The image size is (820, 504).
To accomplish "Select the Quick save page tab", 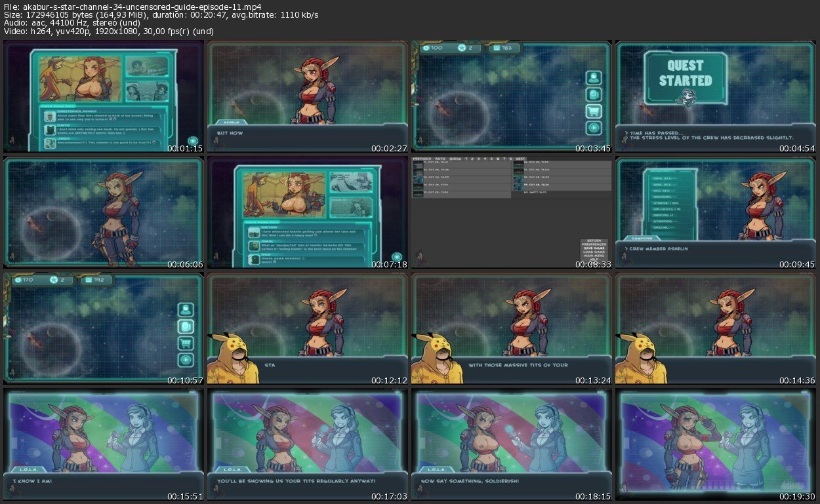I will tap(455, 159).
